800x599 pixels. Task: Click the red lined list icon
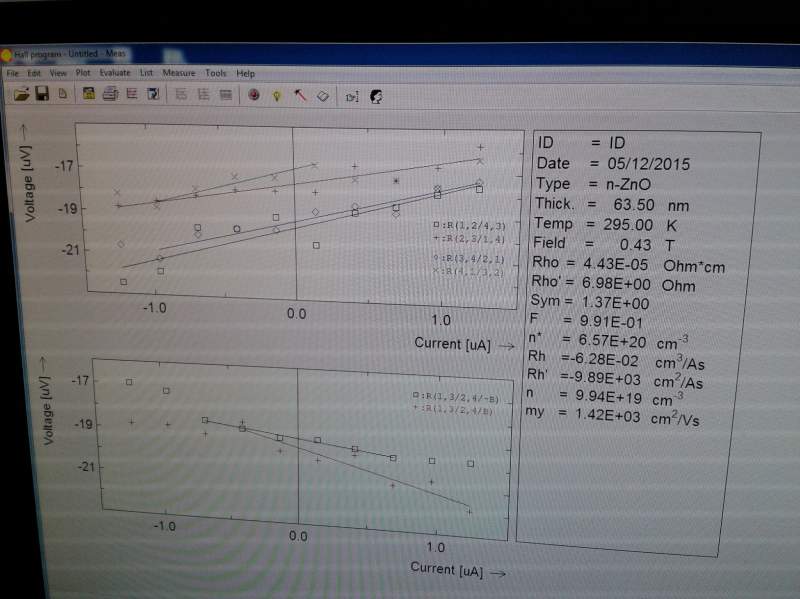132,94
